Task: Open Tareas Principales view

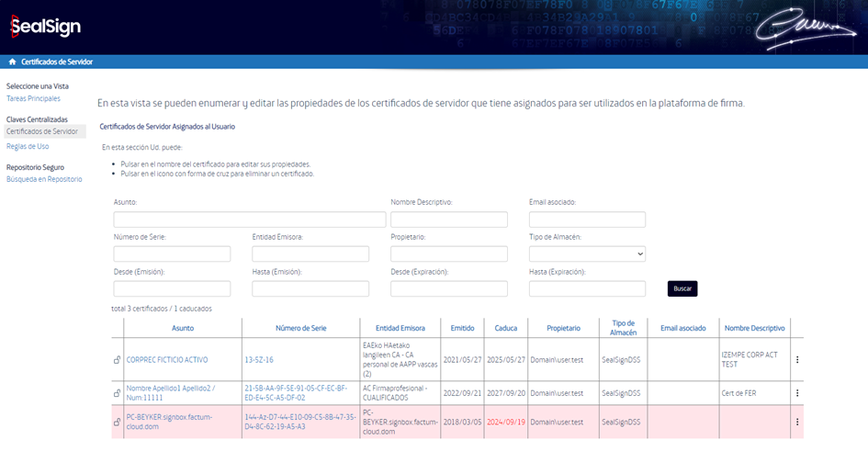Action: point(33,98)
